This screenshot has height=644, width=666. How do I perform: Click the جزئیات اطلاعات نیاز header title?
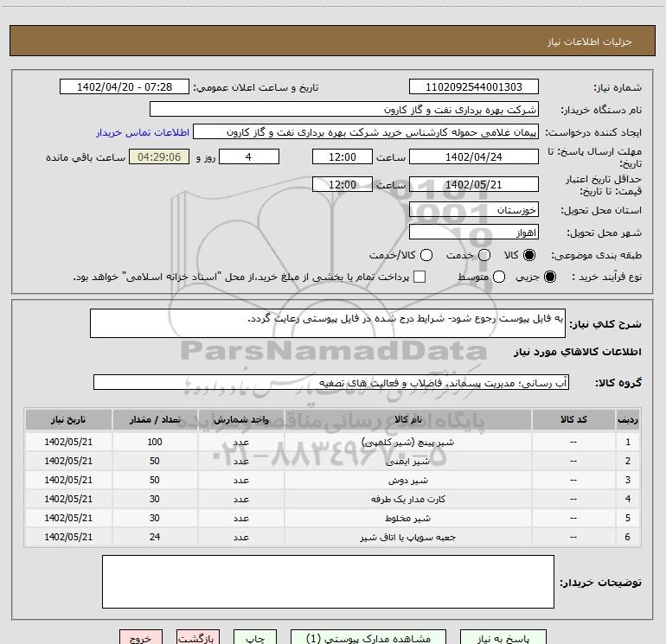pos(589,41)
